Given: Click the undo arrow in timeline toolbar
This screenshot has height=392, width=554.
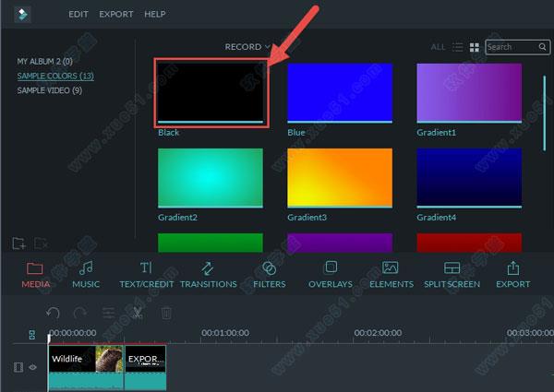Looking at the screenshot, I should tap(53, 313).
